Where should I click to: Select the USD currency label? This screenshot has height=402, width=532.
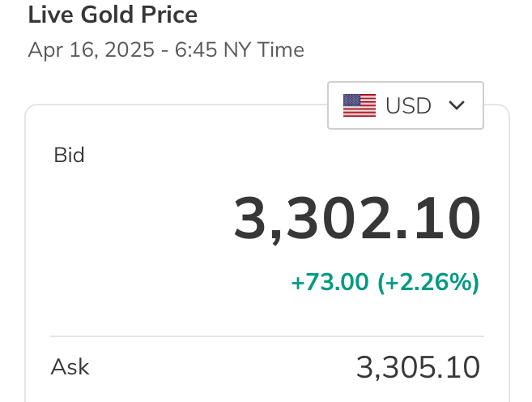coord(408,105)
